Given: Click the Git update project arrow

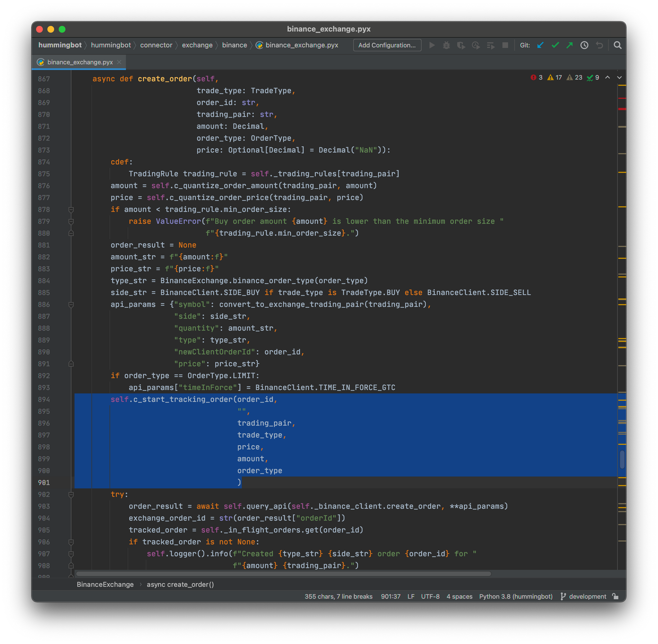Looking at the screenshot, I should click(540, 45).
